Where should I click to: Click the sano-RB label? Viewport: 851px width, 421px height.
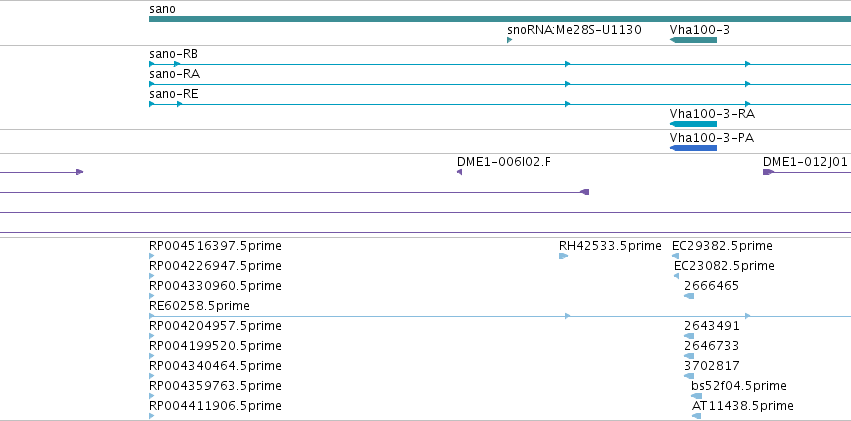[x=174, y=54]
